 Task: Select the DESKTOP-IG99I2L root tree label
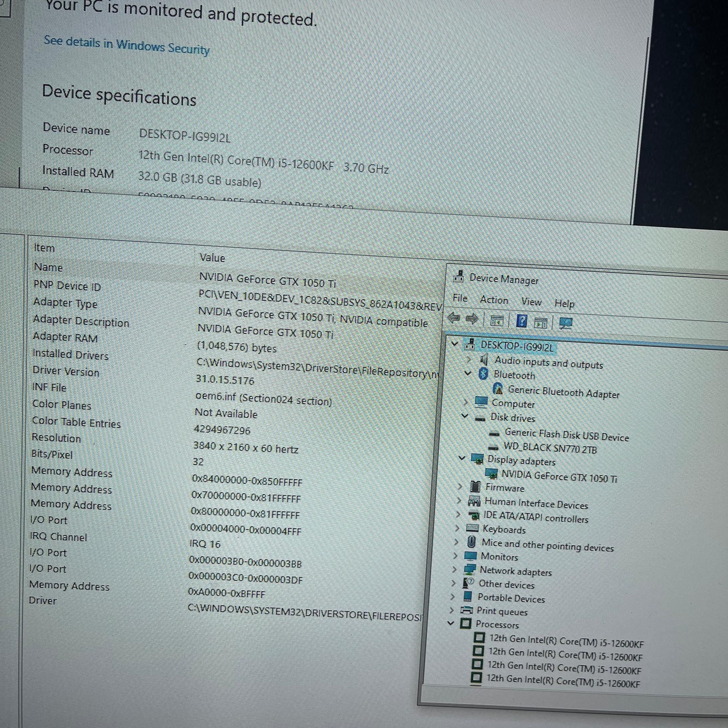pos(516,346)
